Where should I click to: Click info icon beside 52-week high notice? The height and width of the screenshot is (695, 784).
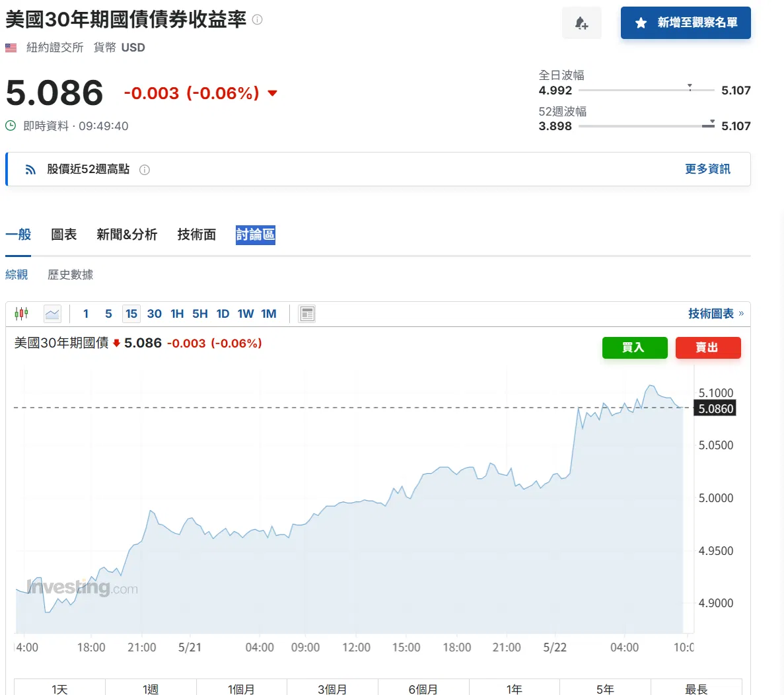(x=145, y=170)
